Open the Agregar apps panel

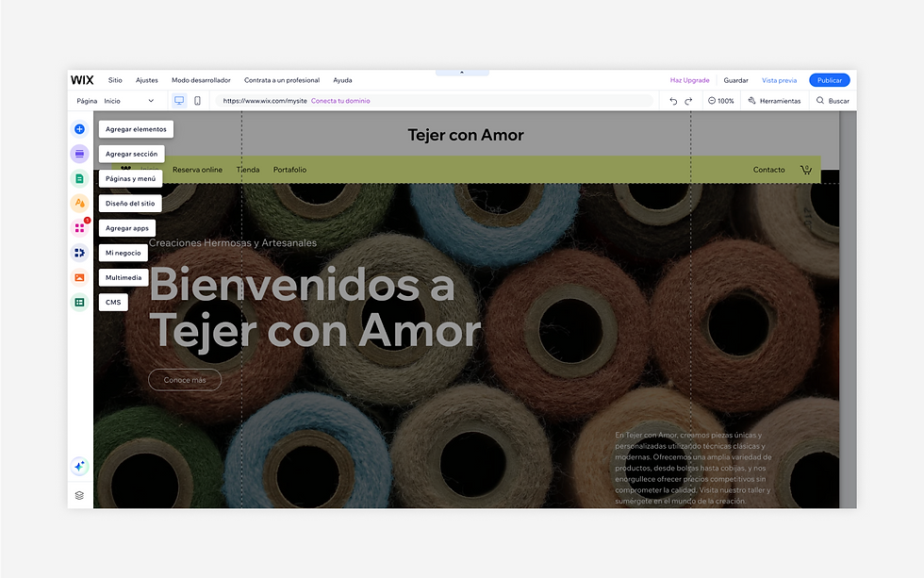click(x=79, y=227)
